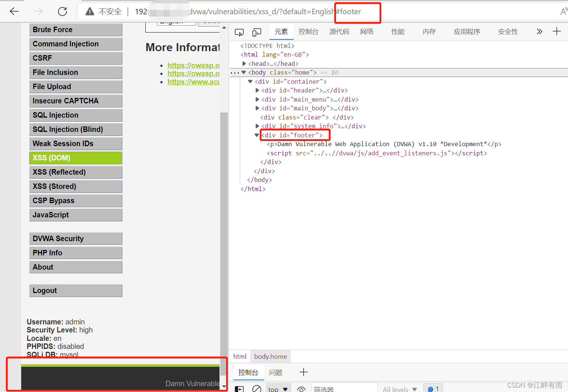The height and width of the screenshot is (392, 568).
Task: Open the 网络 (Network) tab
Action: pyautogui.click(x=367, y=32)
